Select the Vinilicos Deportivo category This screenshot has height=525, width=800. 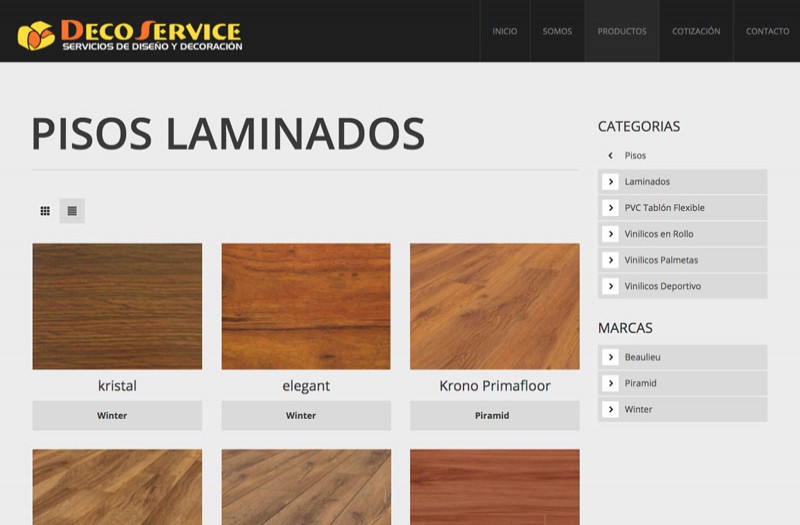[683, 286]
